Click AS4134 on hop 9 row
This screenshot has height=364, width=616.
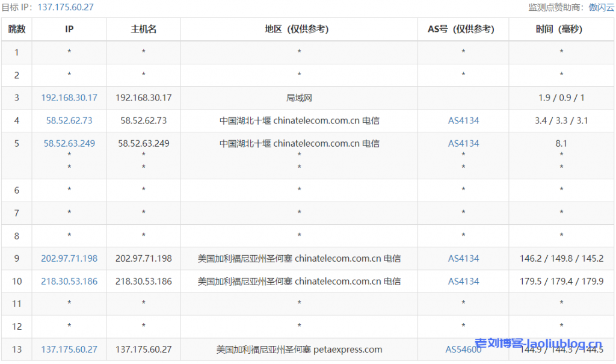463,258
